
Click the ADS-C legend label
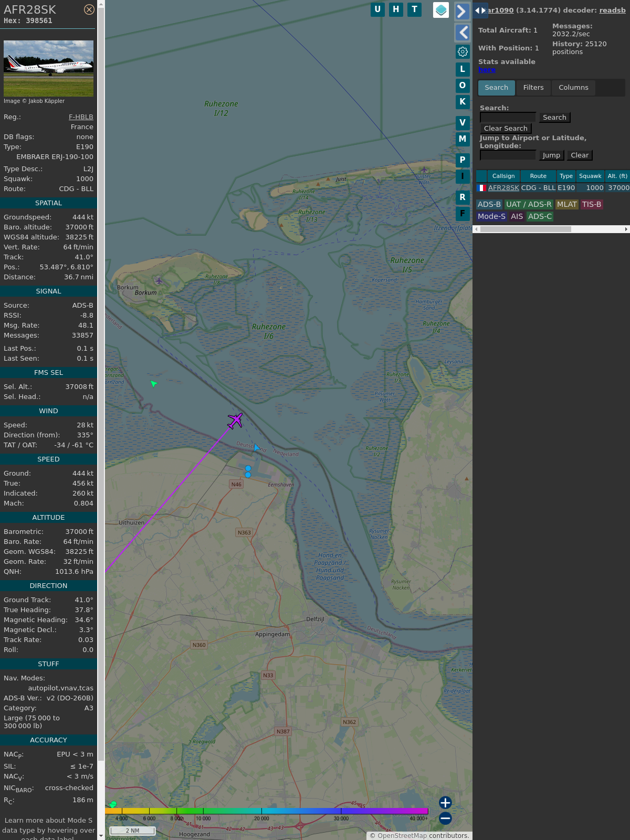[x=540, y=217]
